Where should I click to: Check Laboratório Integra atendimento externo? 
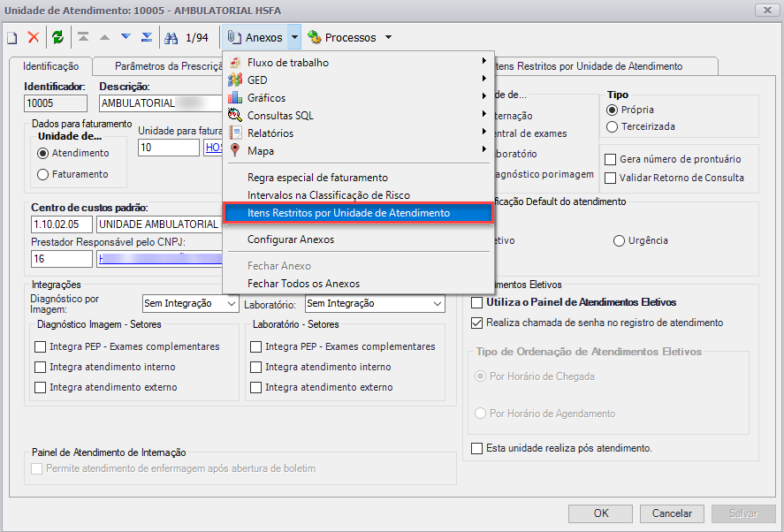point(256,387)
